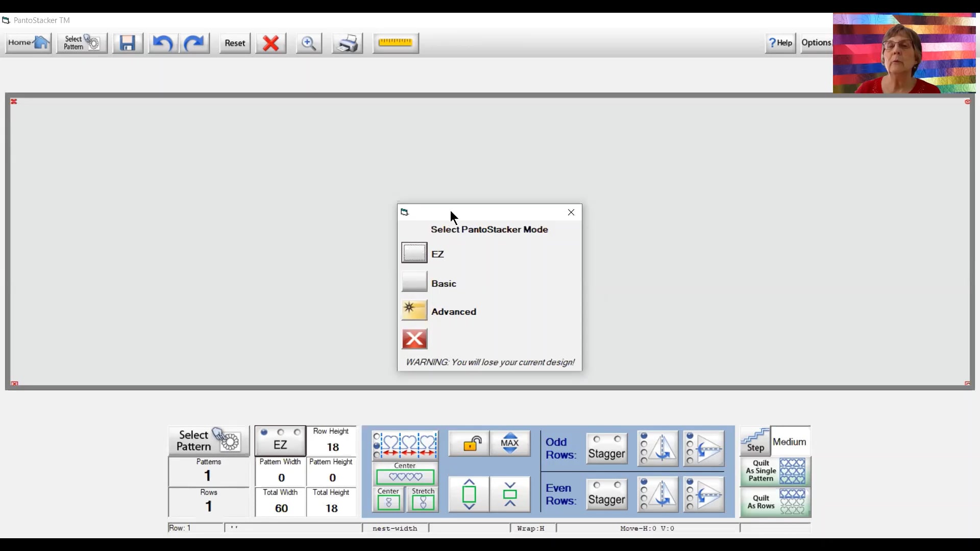980x551 pixels.
Task: Click the MAX up-down arrows button
Action: tap(509, 444)
